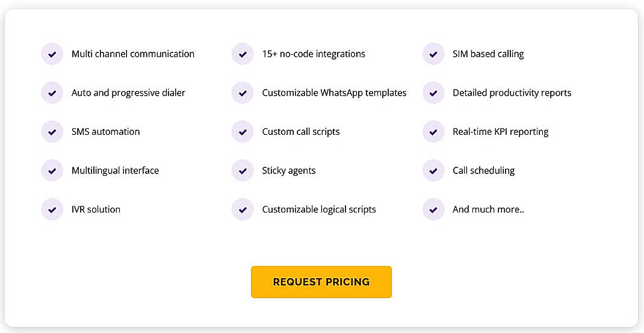This screenshot has width=644, height=333.
Task: Click the checkmark icon beside SIM based calling
Action: pyautogui.click(x=433, y=54)
